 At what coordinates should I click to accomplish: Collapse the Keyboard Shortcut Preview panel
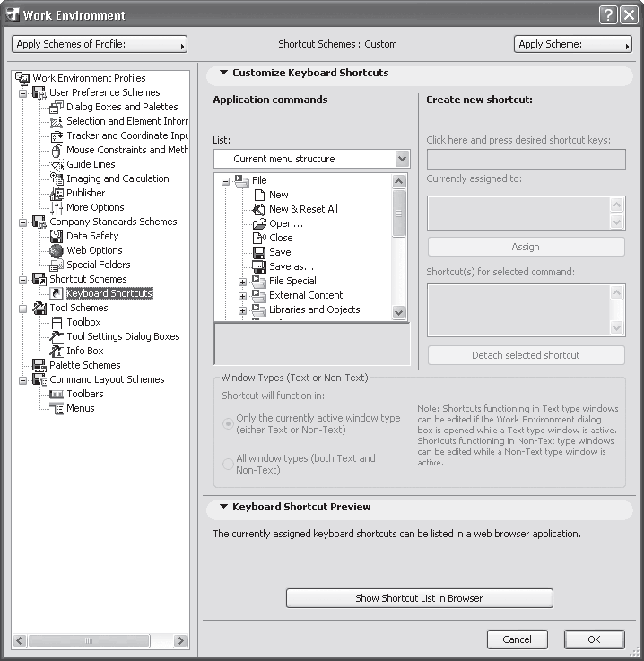221,507
